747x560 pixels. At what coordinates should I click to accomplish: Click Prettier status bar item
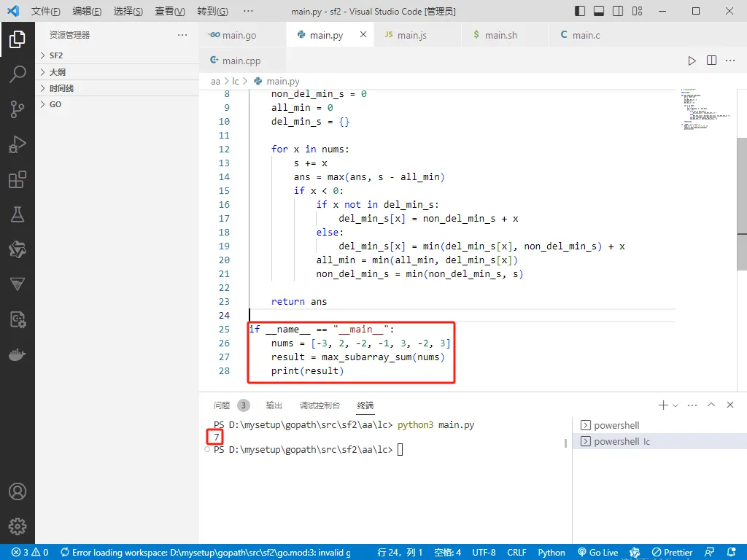[672, 553]
